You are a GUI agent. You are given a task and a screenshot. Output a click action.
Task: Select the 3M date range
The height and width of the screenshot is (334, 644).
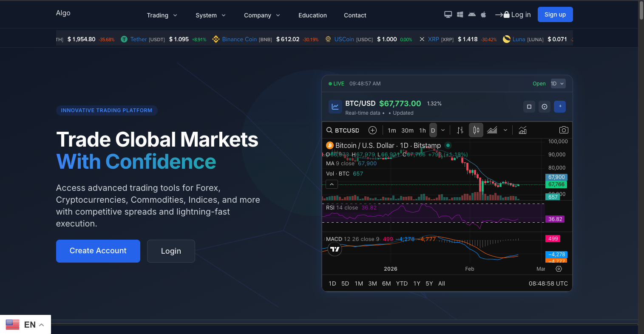[x=372, y=283]
